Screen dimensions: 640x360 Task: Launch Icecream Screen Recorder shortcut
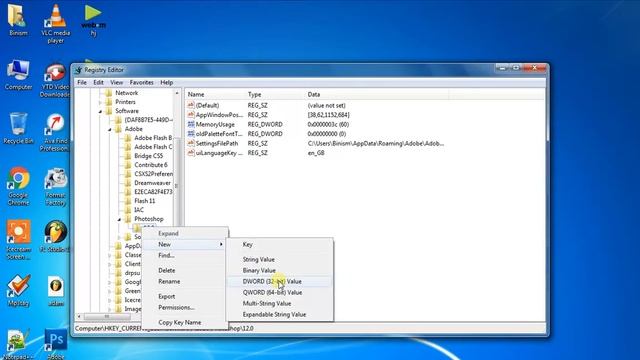point(18,240)
